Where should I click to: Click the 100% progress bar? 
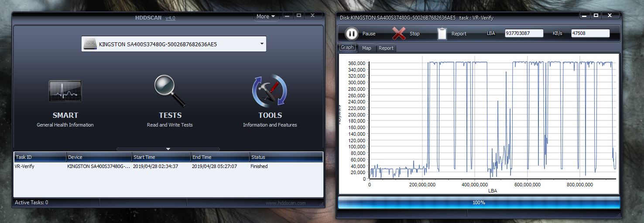coord(479,203)
